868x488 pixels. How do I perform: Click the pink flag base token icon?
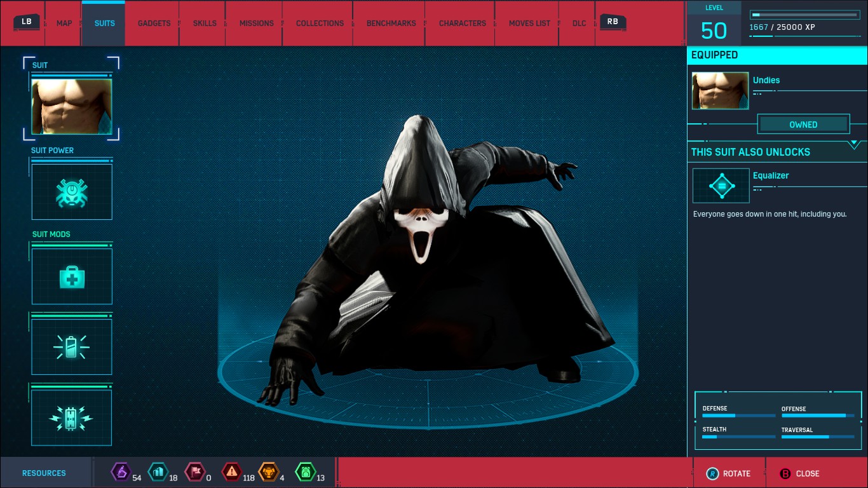click(x=194, y=472)
